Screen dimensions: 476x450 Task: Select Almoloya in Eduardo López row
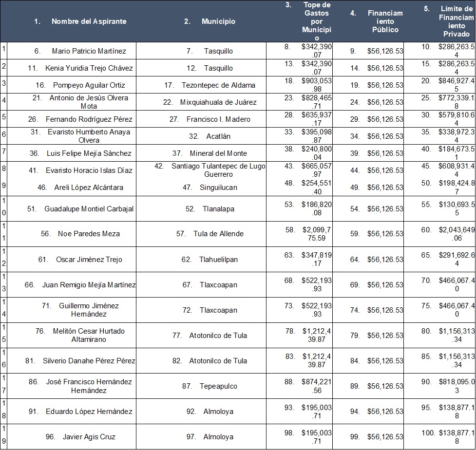218,412
